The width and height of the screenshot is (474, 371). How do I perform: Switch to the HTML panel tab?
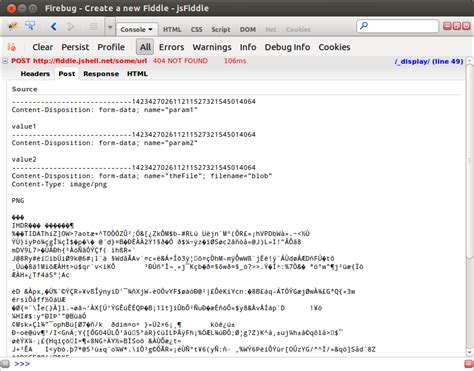click(172, 29)
